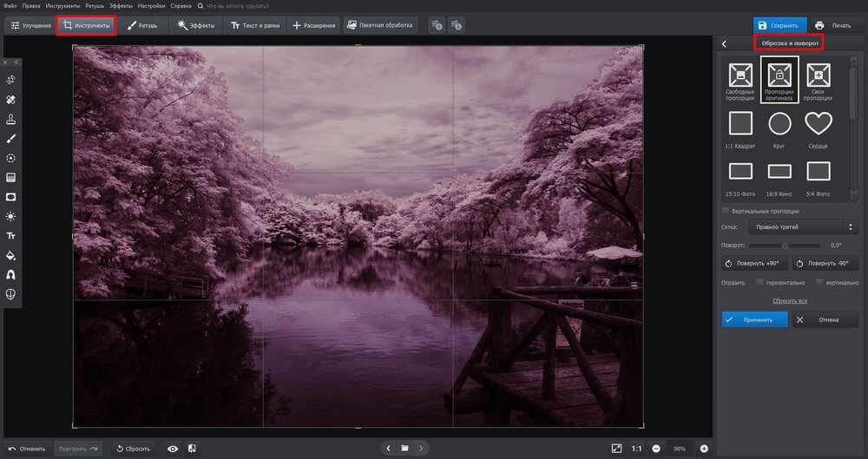
Task: Pick the 16:9 Кино crop ratio
Action: point(779,172)
